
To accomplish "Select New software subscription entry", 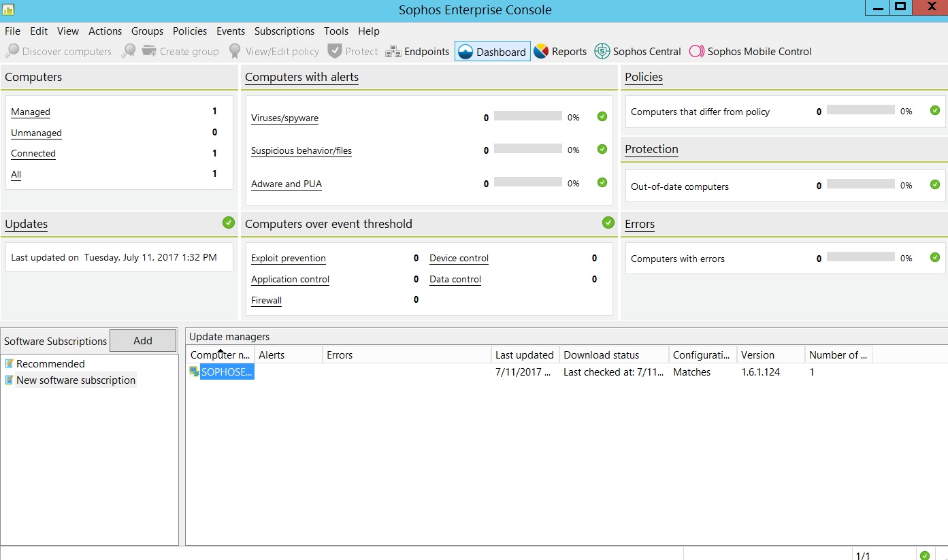I will (76, 380).
